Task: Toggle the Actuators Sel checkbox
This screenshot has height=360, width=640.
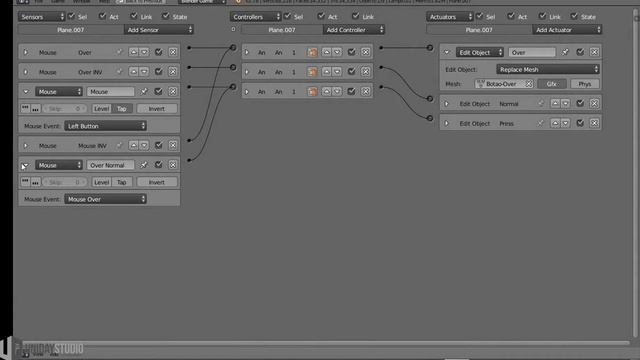Action: tap(480, 16)
